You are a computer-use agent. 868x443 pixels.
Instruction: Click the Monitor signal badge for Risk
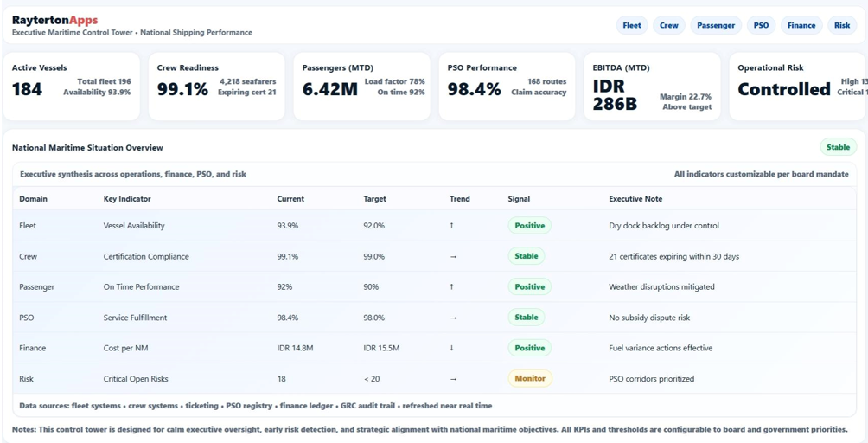coord(529,379)
